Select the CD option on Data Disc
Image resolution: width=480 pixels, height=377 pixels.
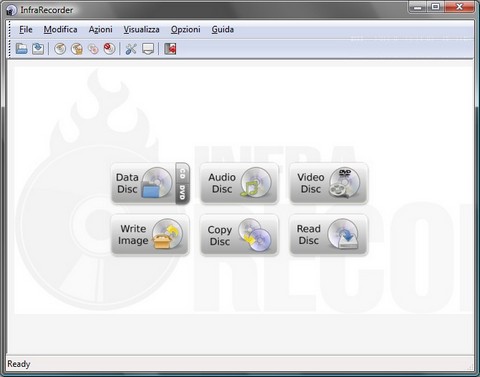point(182,173)
